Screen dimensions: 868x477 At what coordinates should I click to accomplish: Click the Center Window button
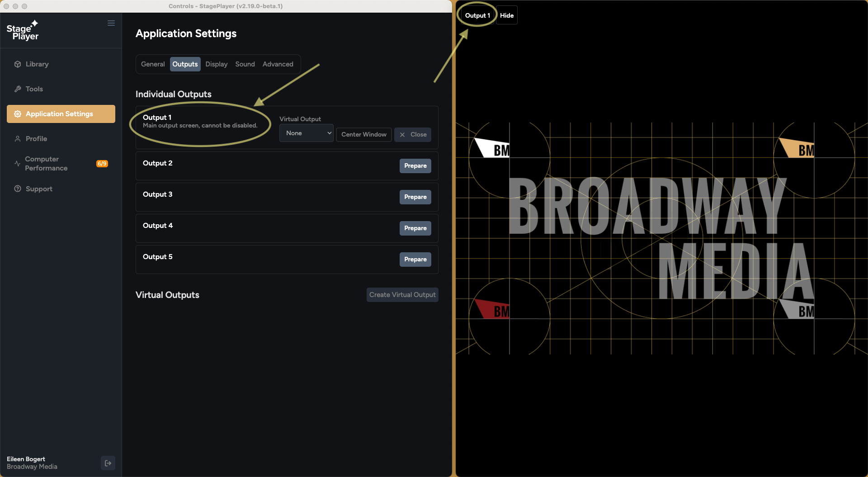364,135
